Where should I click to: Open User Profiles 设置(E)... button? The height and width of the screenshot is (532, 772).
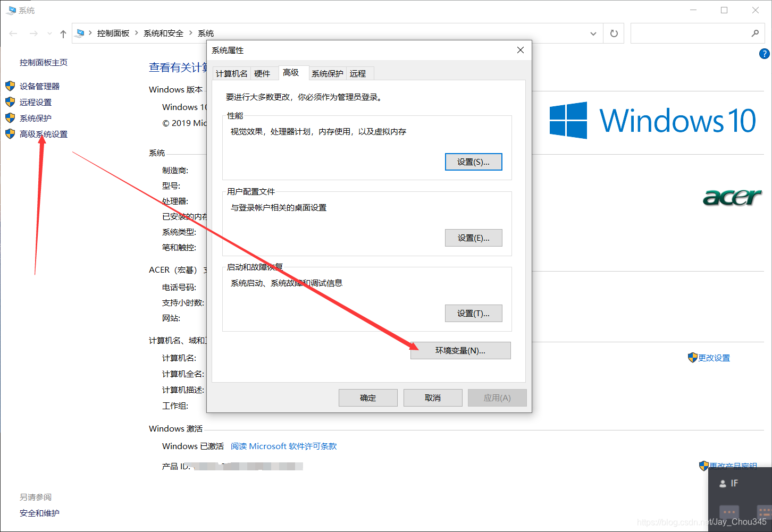click(x=473, y=238)
